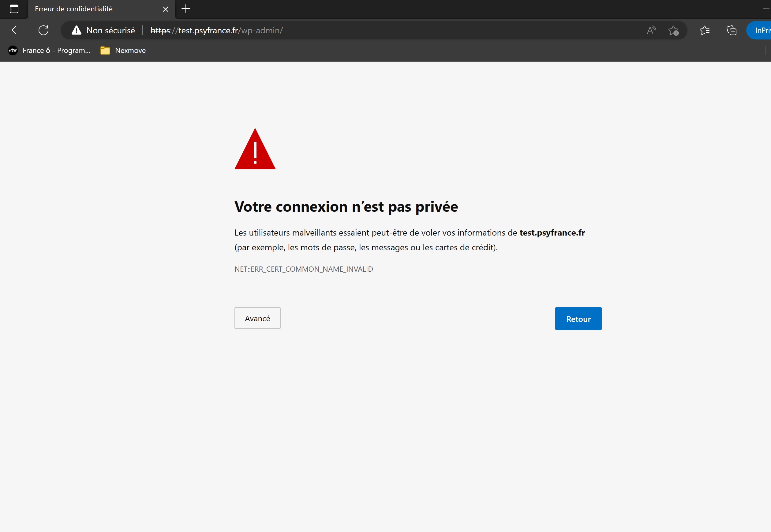Open France ô bookmark
This screenshot has height=532, width=771.
[49, 50]
